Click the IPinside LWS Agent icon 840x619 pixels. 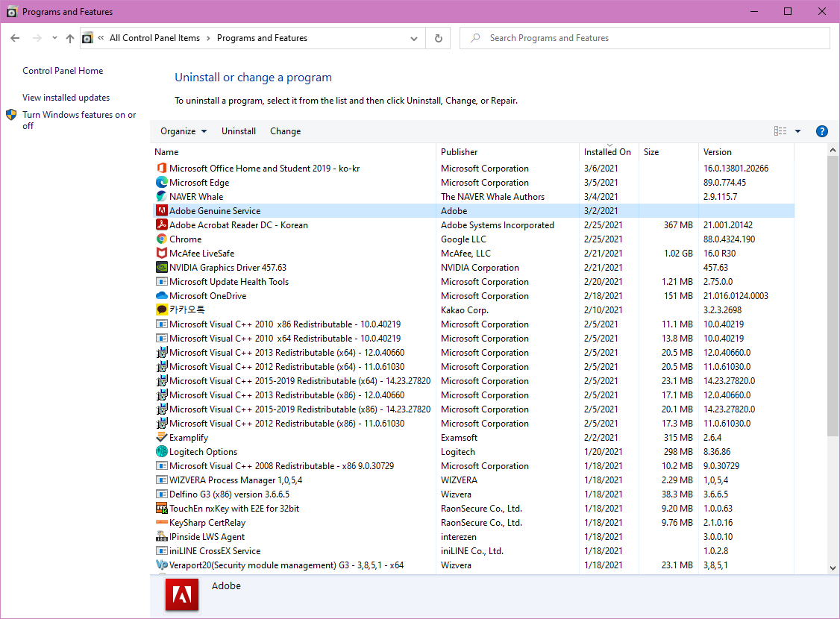coord(161,537)
